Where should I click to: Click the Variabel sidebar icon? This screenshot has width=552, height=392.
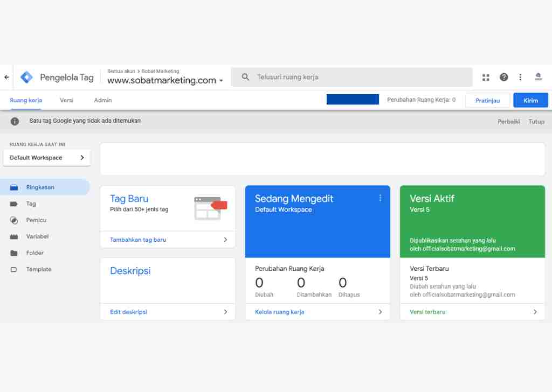click(13, 236)
